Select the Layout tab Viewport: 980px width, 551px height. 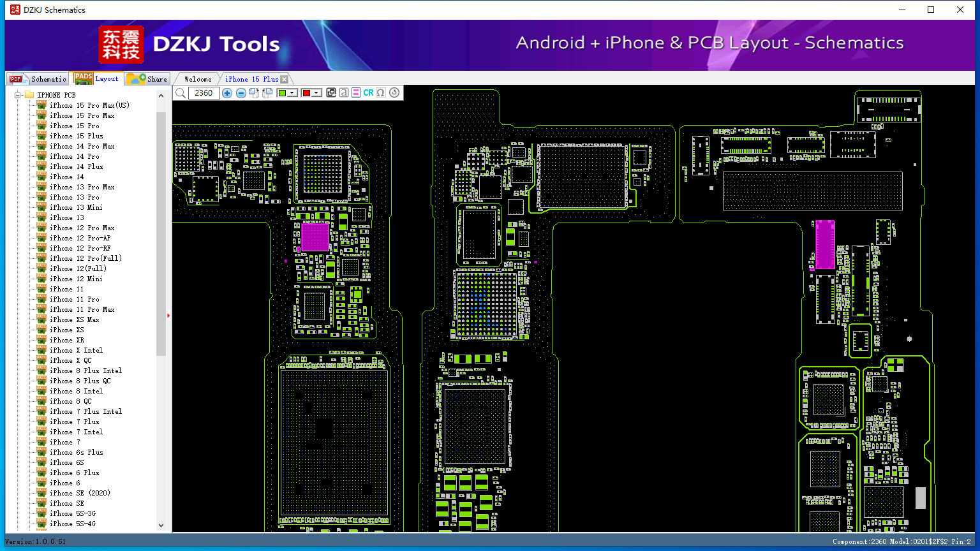click(96, 78)
